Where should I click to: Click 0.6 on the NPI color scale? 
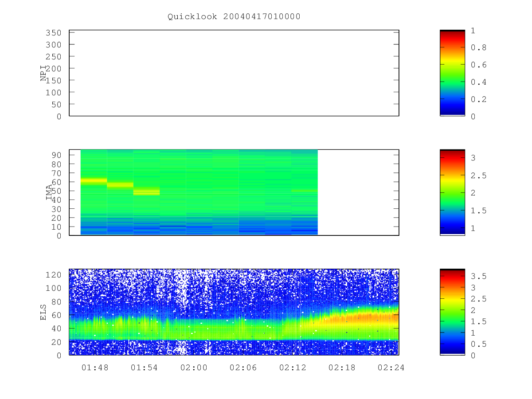click(x=478, y=65)
